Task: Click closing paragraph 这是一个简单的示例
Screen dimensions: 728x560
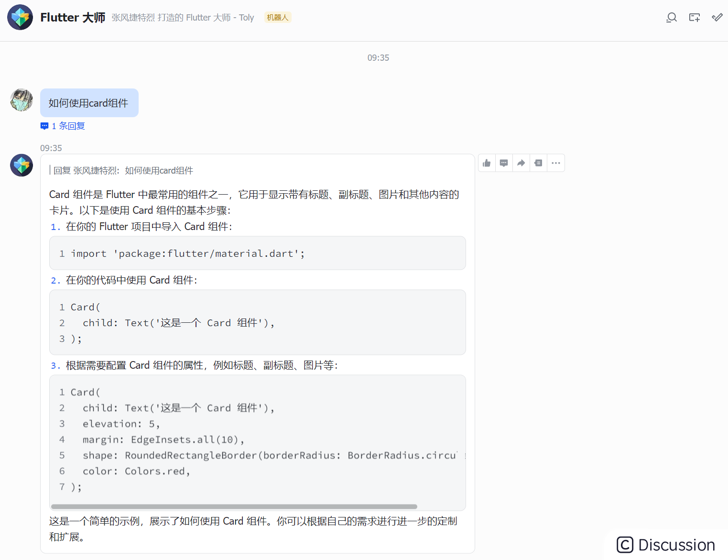Action: 253,529
